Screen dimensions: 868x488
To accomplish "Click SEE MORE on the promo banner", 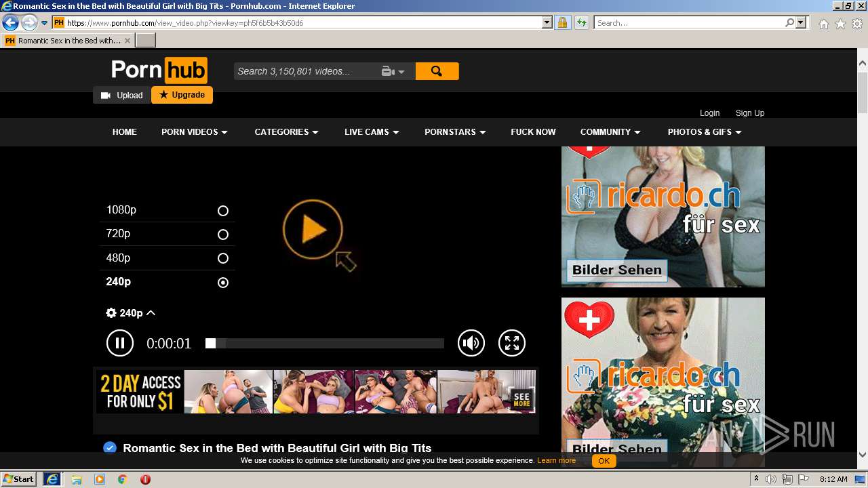I will coord(521,400).
